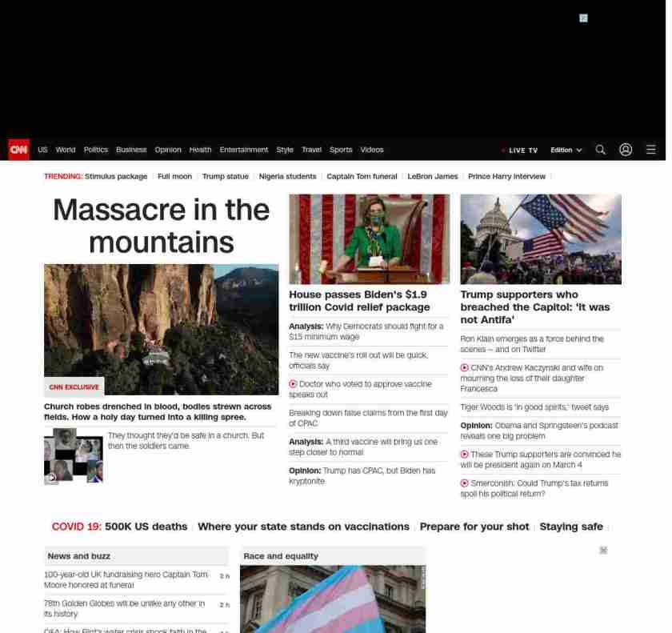This screenshot has height=633, width=672.
Task: Click the Capitol riot flag photo
Action: point(540,238)
